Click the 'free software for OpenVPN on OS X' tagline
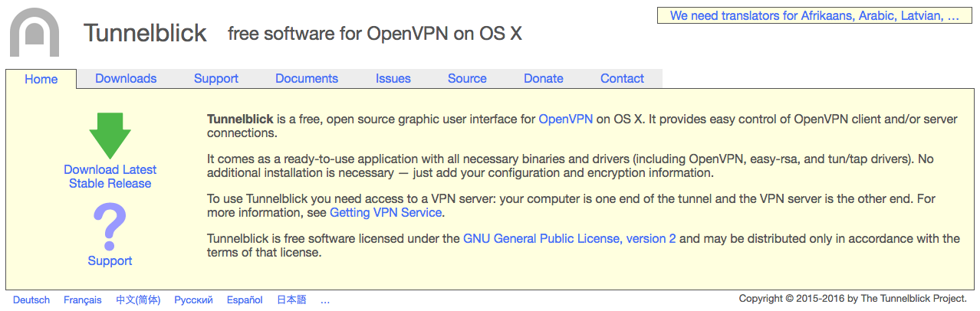This screenshot has height=311, width=980. tap(375, 34)
